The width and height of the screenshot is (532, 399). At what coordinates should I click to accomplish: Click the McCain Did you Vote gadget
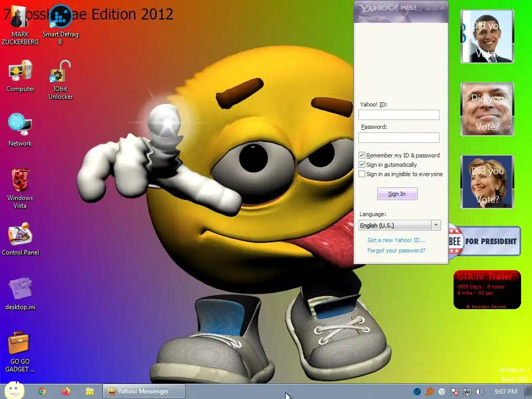point(487,109)
